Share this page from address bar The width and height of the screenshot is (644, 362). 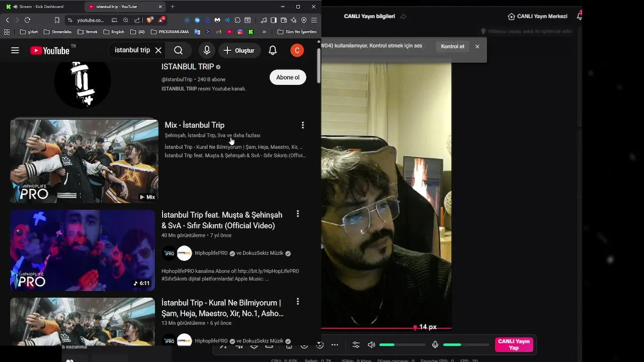coord(137,20)
